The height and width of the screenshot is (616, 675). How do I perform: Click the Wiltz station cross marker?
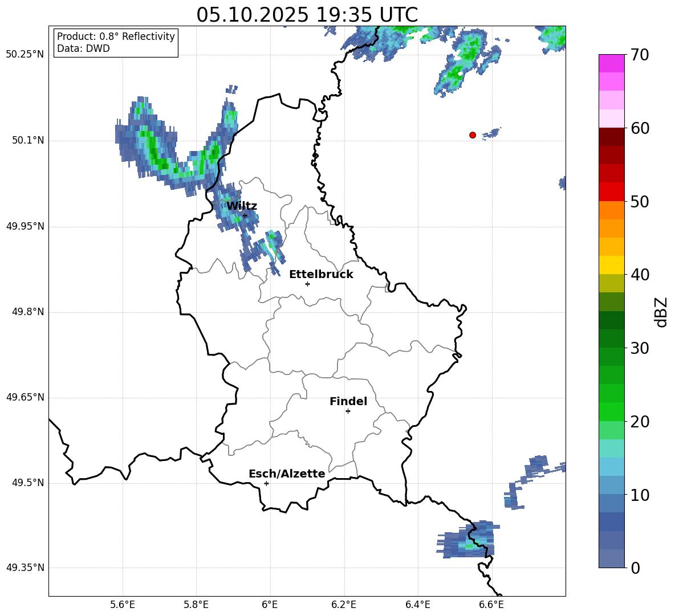point(245,215)
